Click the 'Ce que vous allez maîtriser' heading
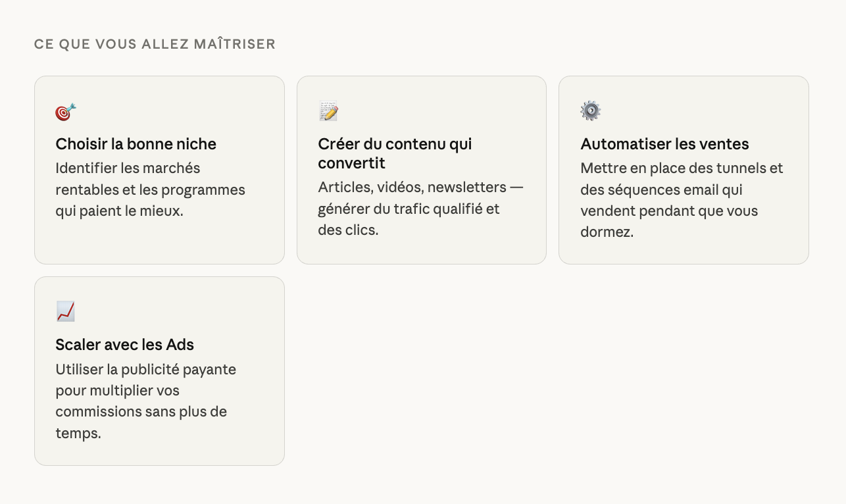The width and height of the screenshot is (846, 504). click(x=155, y=44)
